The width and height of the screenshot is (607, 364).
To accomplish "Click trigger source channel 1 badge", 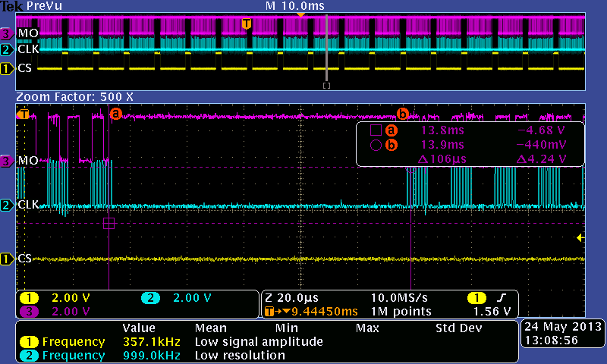I will [x=476, y=298].
